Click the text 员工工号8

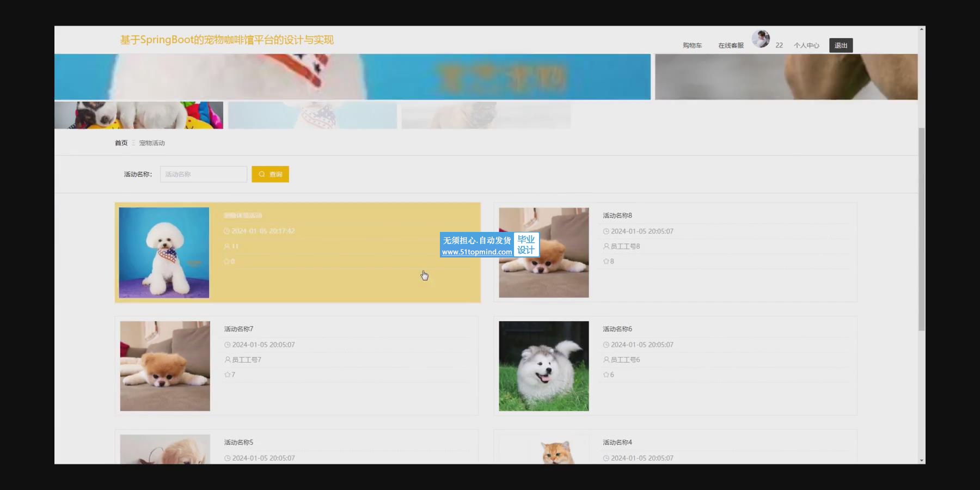tap(625, 246)
